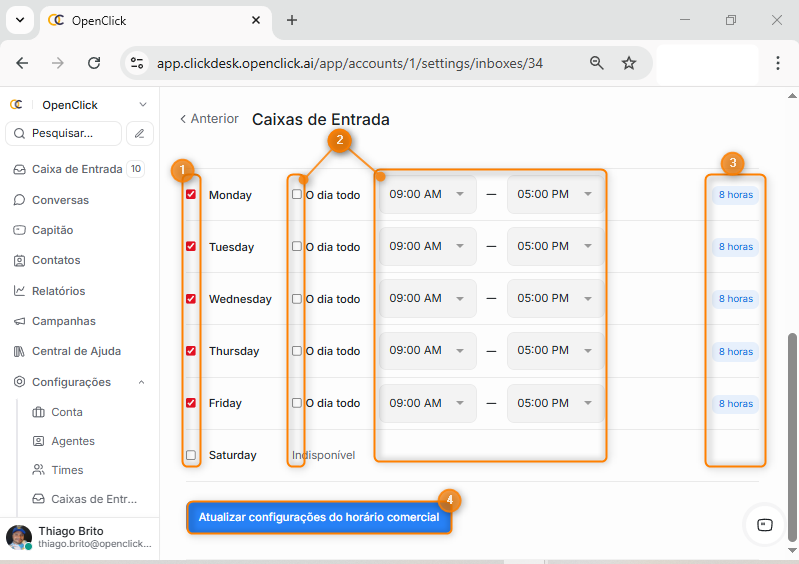This screenshot has width=799, height=564.
Task: Open Friday's 05:00 PM end time dropdown
Action: pos(554,402)
